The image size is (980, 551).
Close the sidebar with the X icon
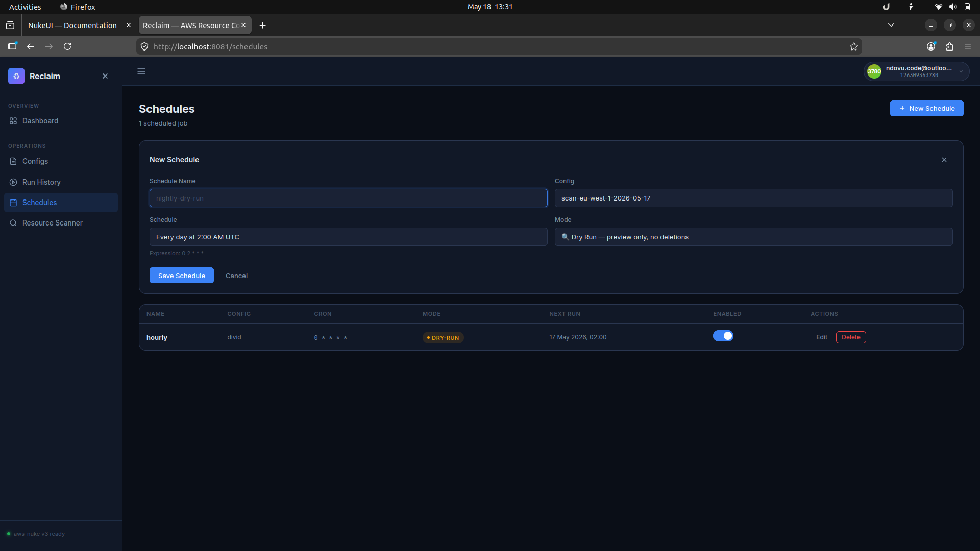coord(105,76)
